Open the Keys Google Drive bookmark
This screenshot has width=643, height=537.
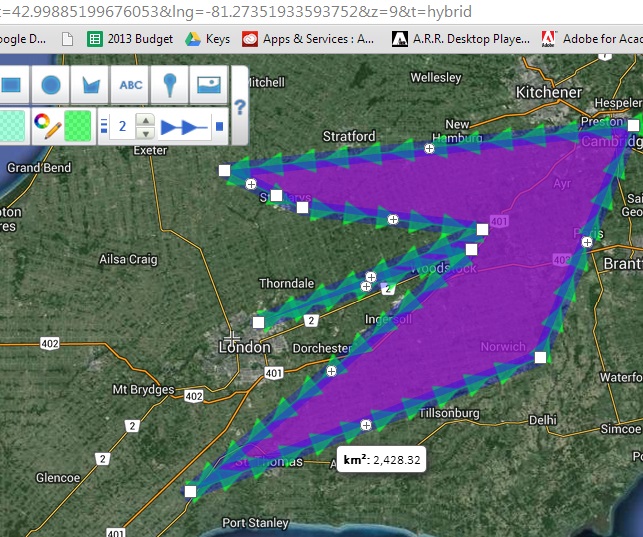(208, 40)
